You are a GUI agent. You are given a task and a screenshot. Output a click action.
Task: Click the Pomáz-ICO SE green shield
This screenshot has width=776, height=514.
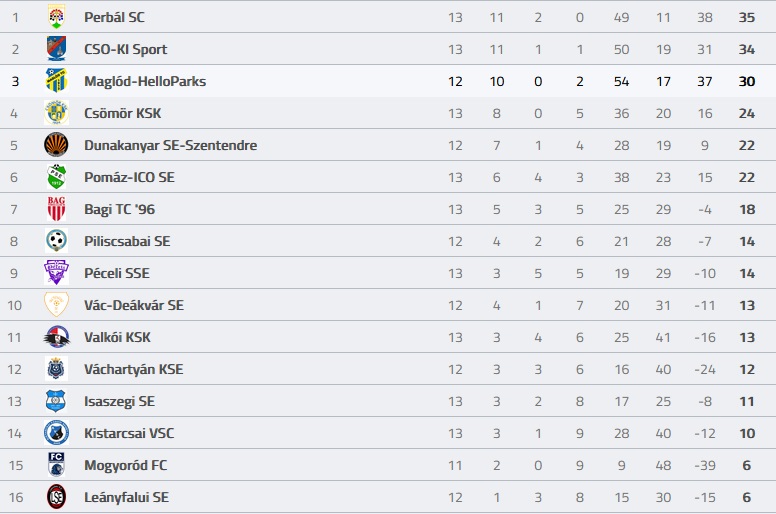(x=56, y=177)
